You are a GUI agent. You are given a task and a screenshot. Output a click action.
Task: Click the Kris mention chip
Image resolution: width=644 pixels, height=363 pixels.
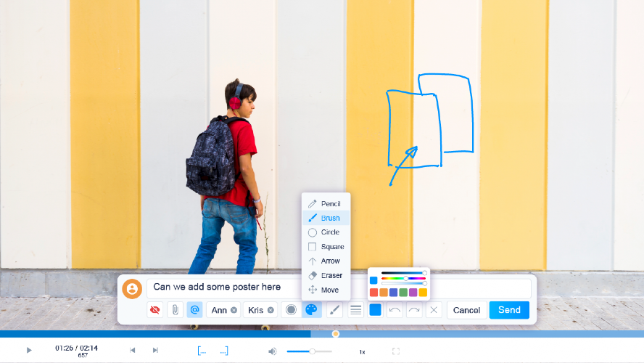[x=260, y=310]
